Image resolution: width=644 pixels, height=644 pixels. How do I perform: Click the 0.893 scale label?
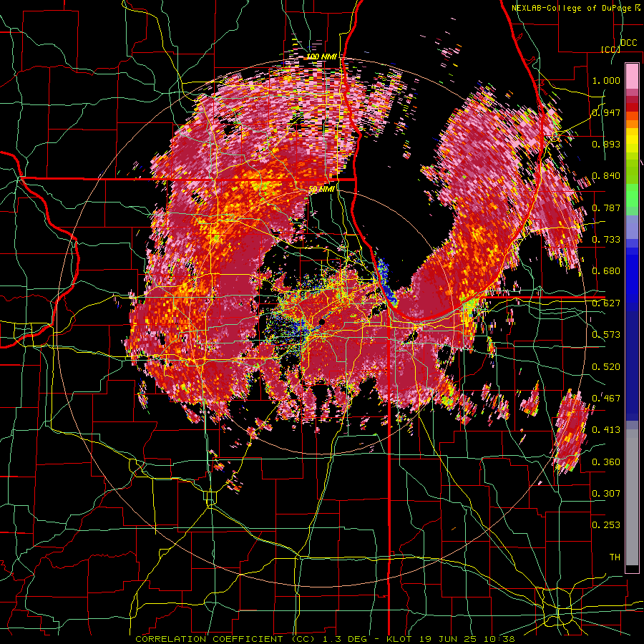606,144
